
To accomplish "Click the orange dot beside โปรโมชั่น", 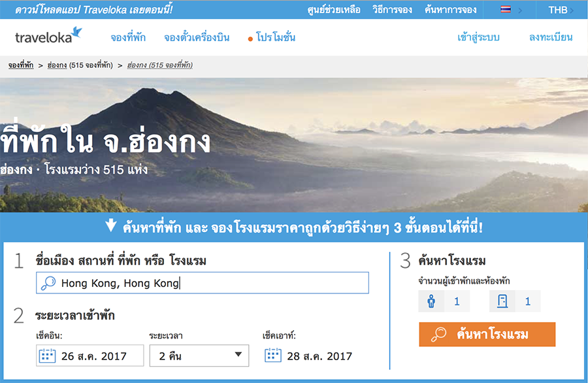I will [250, 39].
